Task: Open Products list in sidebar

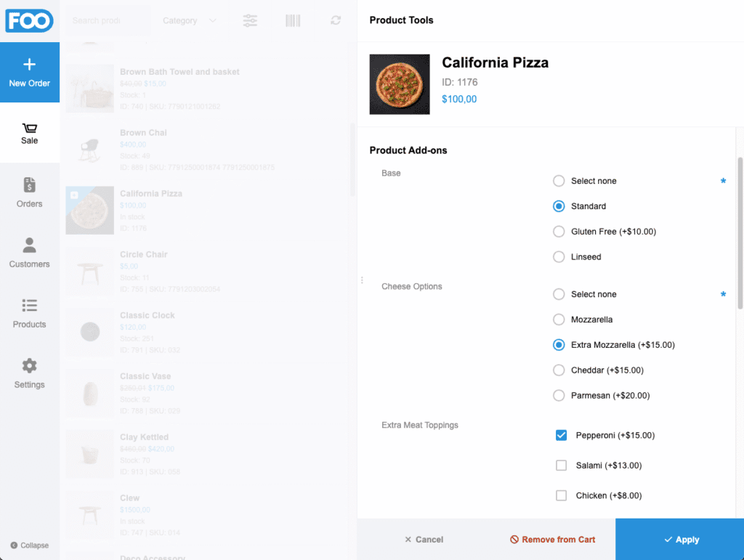Action: point(29,313)
